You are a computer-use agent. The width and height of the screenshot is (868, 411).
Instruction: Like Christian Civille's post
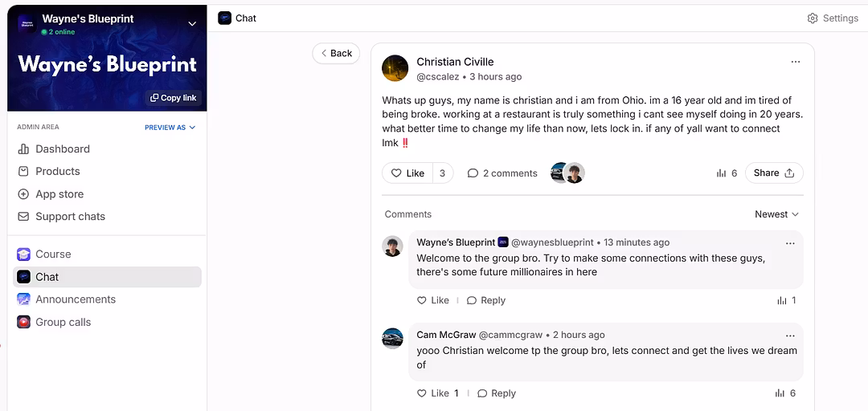pos(407,173)
